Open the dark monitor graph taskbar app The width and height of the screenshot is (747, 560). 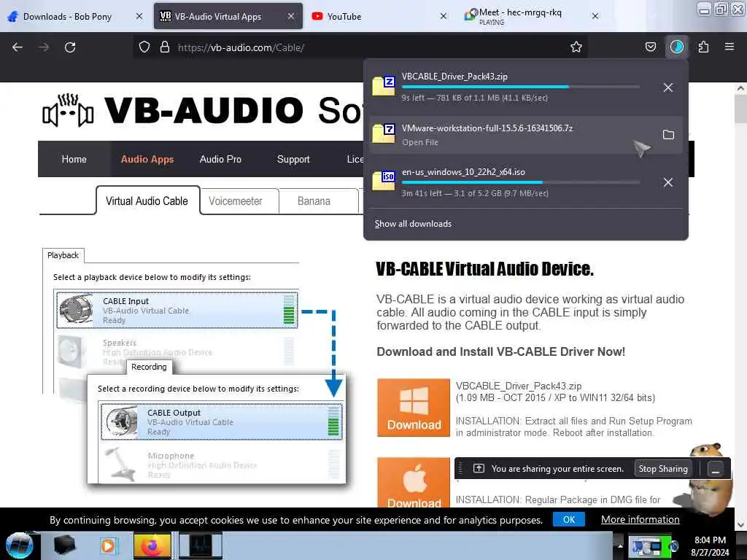point(201,545)
